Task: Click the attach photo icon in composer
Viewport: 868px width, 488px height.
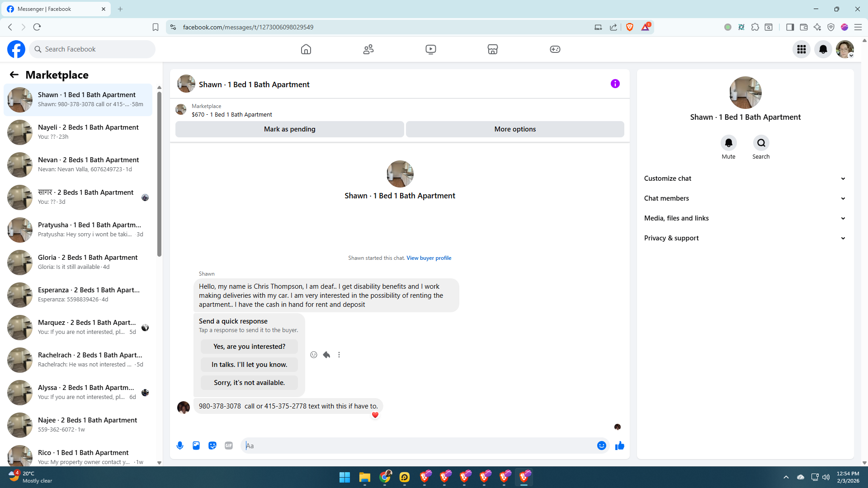Action: [x=196, y=446]
